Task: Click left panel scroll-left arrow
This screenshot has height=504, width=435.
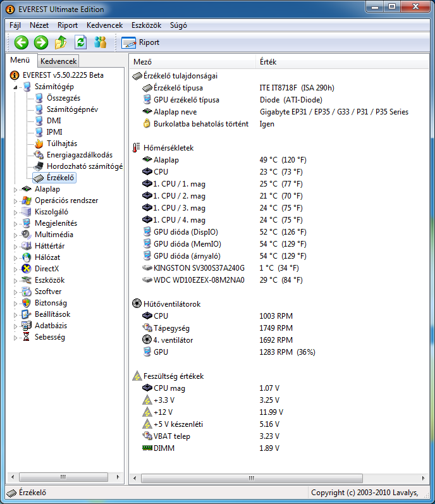Action: coord(12,477)
